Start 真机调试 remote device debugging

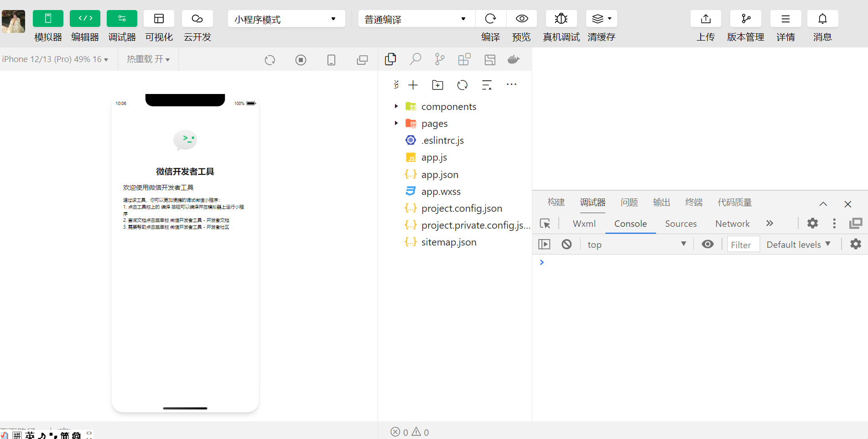561,19
